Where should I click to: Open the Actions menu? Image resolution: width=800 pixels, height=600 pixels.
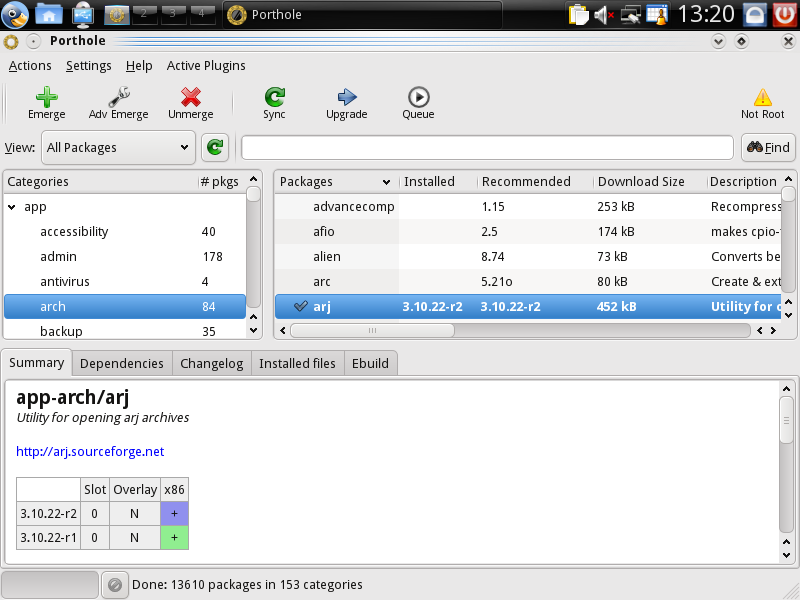tap(30, 66)
